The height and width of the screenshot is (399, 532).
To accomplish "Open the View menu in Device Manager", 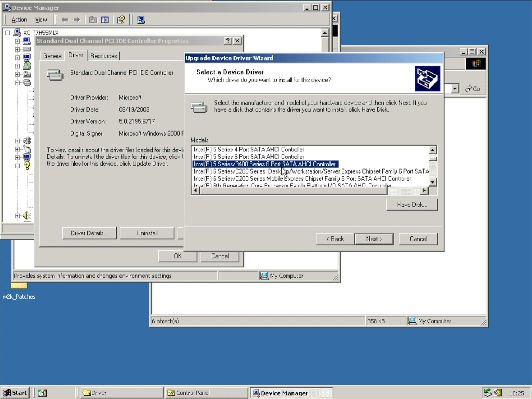I will (x=41, y=20).
